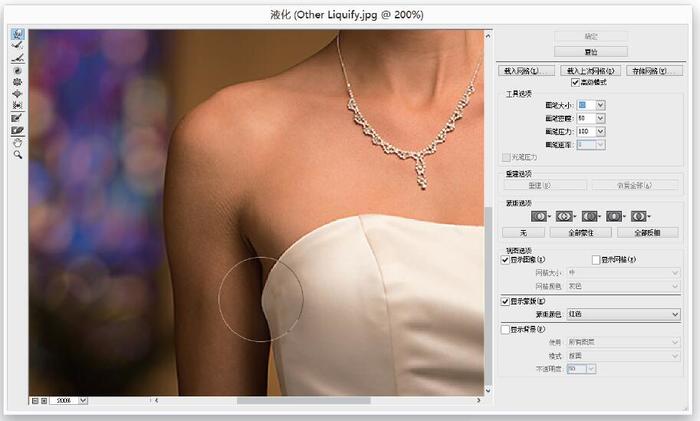Screen dimensions: 700x421
Task: Open the 蒙版颜色 (Mask Color) dropdown
Action: [622, 314]
